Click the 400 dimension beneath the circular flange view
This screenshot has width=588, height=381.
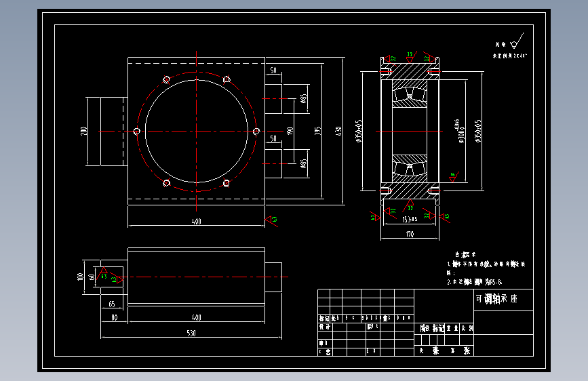[197, 222]
